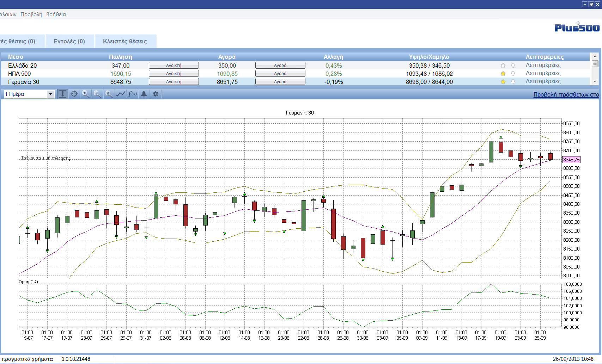Image resolution: width=602 pixels, height=364 pixels.
Task: Select the ΗΠΑ 500 instrument row
Action: tap(295, 73)
